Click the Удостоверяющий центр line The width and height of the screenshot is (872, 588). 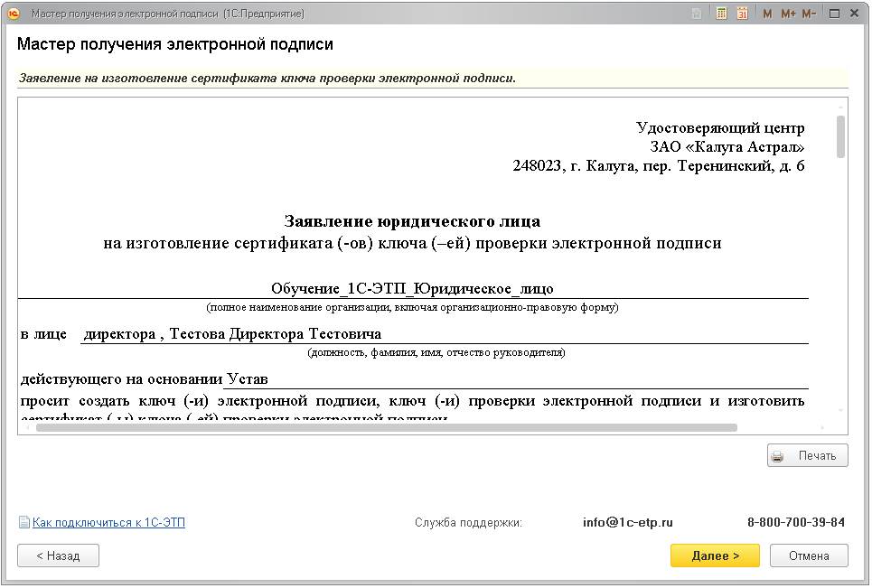tap(720, 128)
